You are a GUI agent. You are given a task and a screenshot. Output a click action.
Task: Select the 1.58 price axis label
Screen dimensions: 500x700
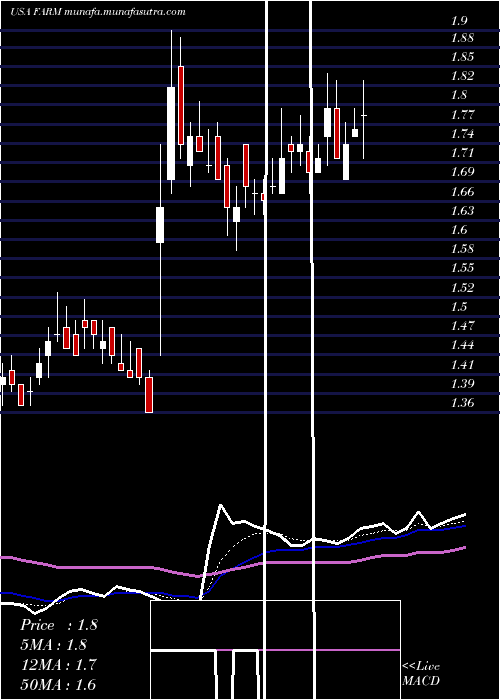tap(462, 249)
